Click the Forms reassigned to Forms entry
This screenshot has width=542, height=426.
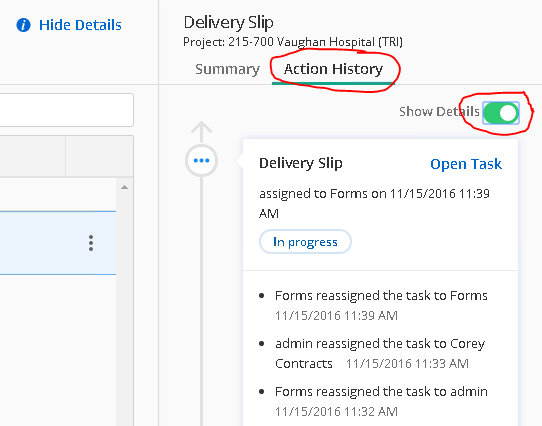381,305
